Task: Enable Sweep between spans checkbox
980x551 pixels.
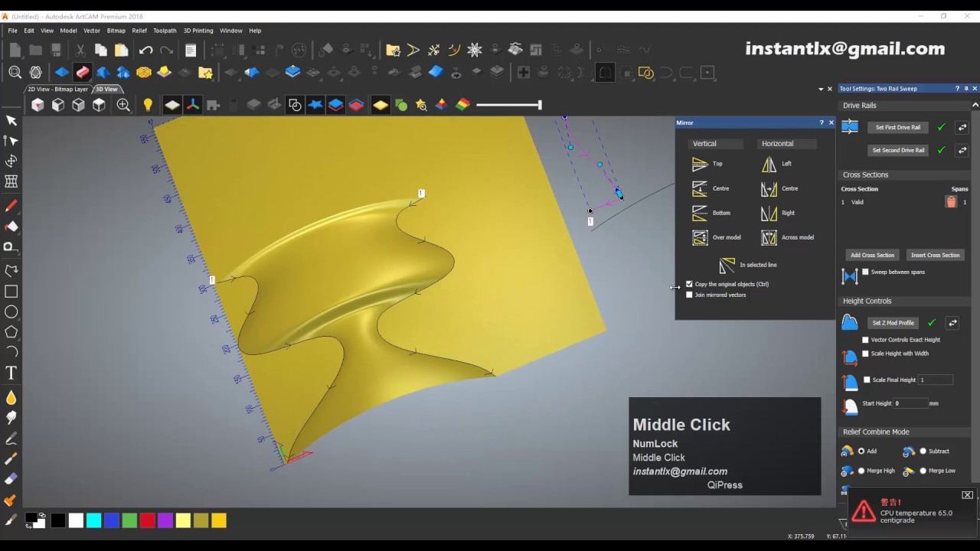Action: tap(865, 272)
